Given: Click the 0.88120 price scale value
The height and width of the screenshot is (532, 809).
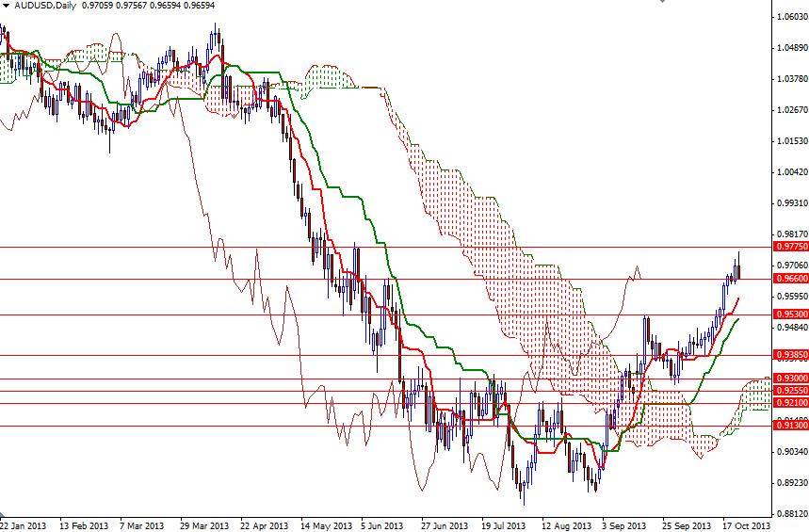Looking at the screenshot, I should click(x=792, y=514).
